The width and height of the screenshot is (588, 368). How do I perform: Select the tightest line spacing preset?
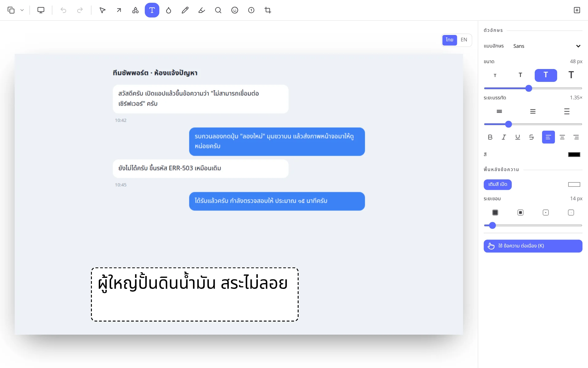tap(499, 111)
